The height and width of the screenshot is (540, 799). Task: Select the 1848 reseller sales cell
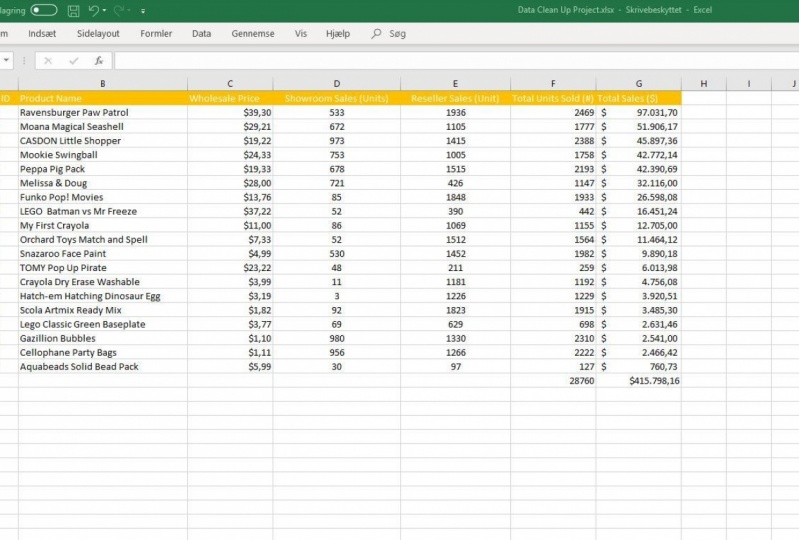(x=456, y=197)
